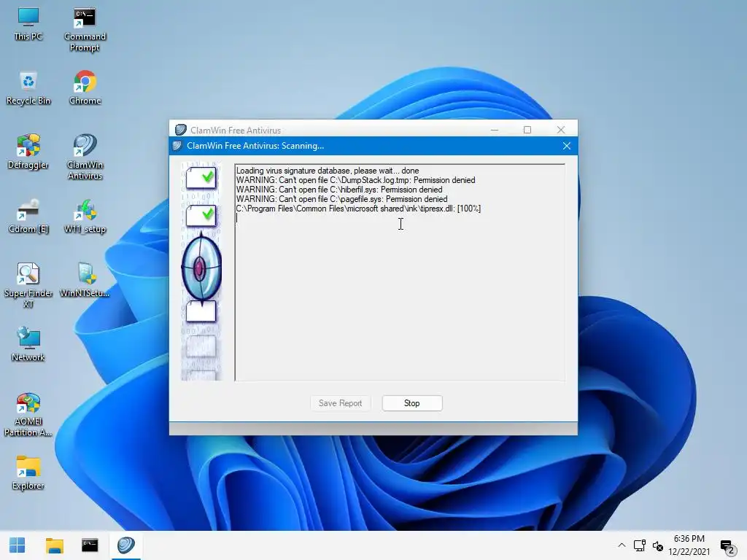This screenshot has width=747, height=560.
Task: Click the shield icon in Scanning title bar
Action: pos(177,146)
